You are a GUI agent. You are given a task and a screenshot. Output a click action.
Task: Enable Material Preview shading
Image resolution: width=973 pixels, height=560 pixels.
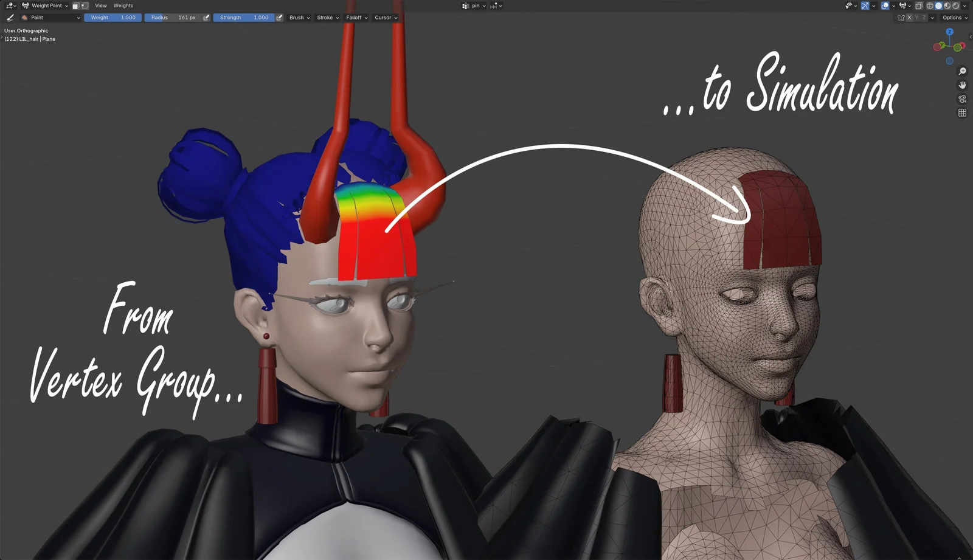point(947,5)
